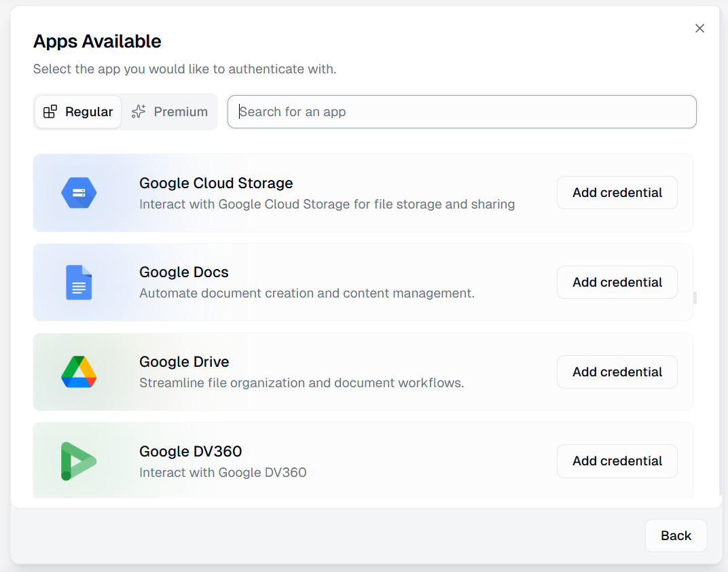728x572 pixels.
Task: Click the Google Drive triangle icon
Action: (79, 372)
